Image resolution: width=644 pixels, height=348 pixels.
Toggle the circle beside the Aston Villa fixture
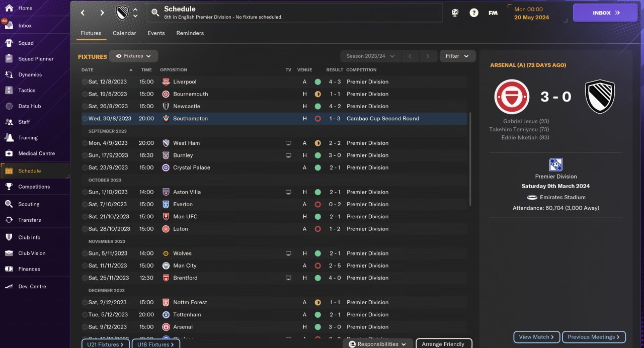click(x=84, y=192)
